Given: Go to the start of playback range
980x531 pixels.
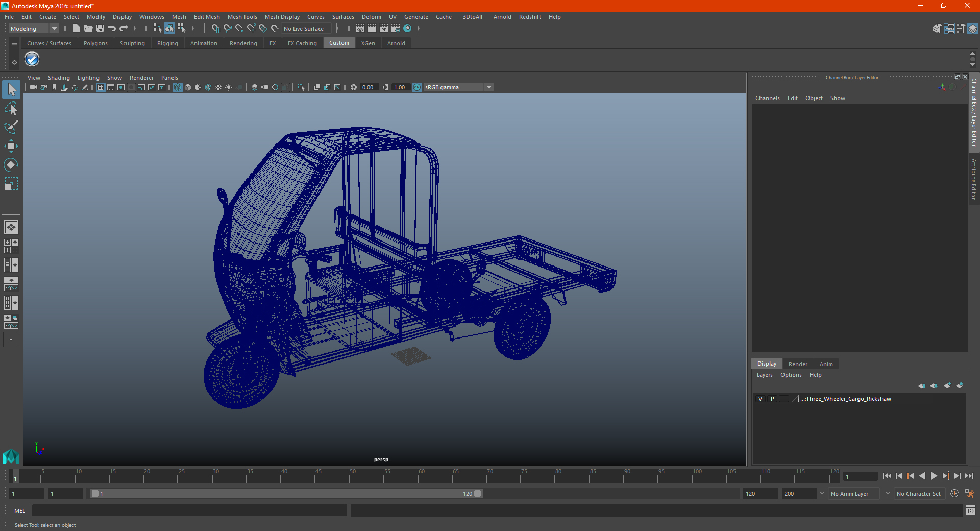Looking at the screenshot, I should click(x=887, y=476).
